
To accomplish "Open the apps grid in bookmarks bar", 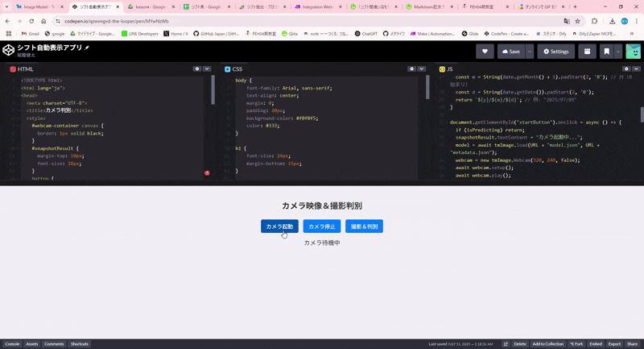I will [9, 34].
